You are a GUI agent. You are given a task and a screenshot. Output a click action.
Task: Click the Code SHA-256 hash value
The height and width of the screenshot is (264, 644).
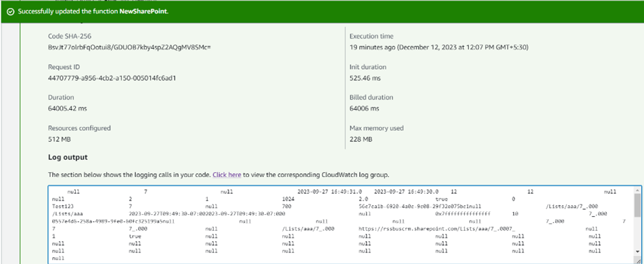[x=129, y=47]
